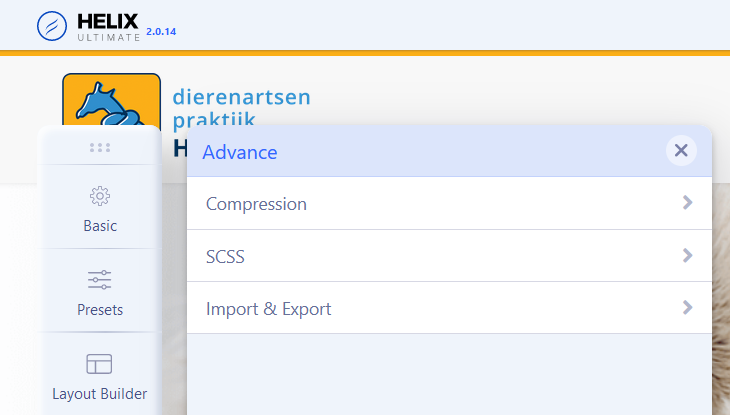Image resolution: width=730 pixels, height=415 pixels.
Task: Open Basic settings via the gear icon
Action: point(100,196)
